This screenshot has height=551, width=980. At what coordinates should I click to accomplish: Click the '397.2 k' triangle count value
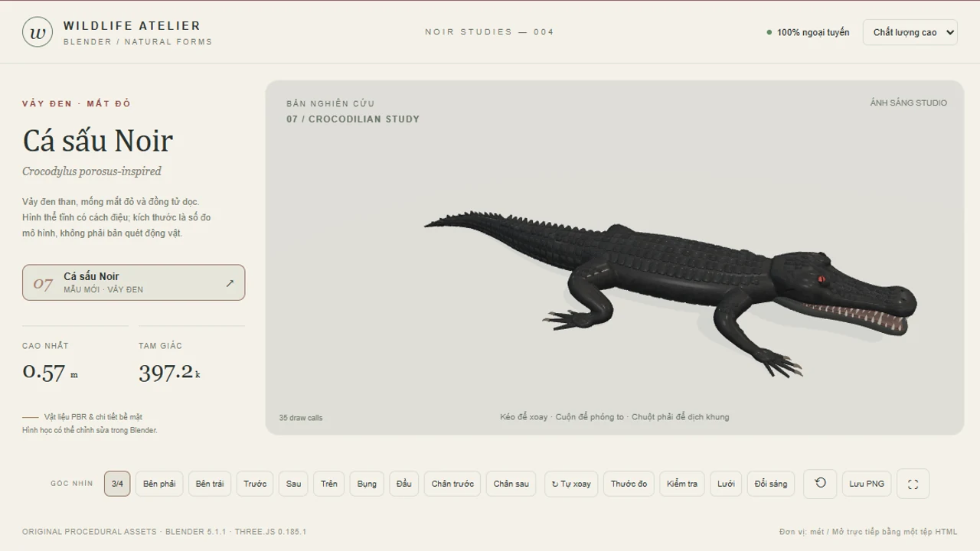[169, 373]
